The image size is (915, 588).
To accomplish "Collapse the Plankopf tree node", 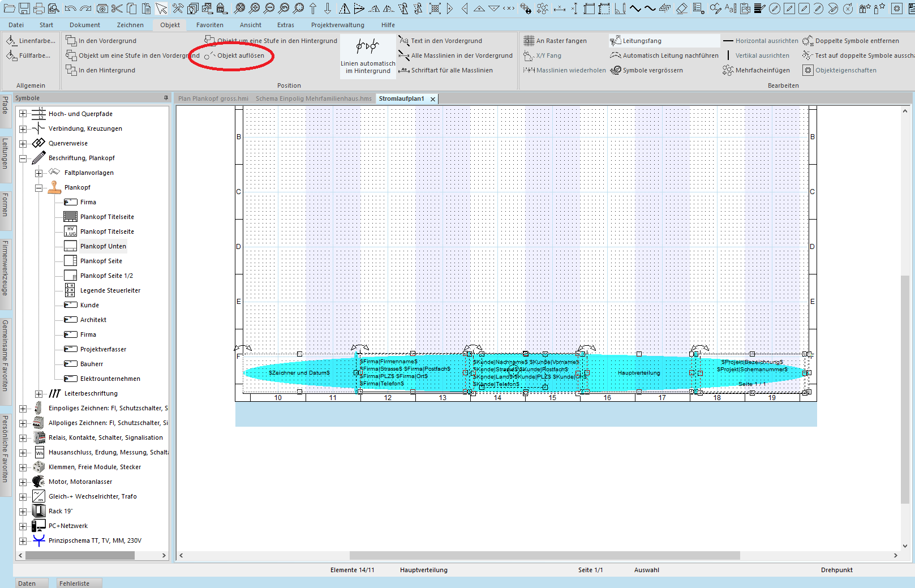I will [38, 188].
